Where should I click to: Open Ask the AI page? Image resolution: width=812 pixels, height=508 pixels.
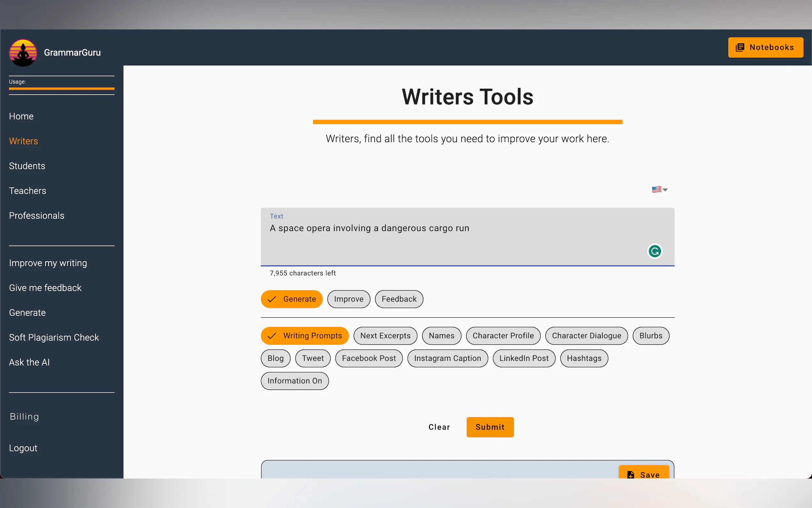click(29, 362)
